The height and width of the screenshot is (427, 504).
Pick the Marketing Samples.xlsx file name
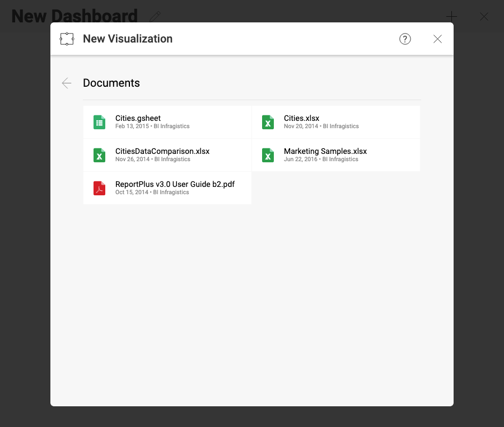click(x=325, y=151)
